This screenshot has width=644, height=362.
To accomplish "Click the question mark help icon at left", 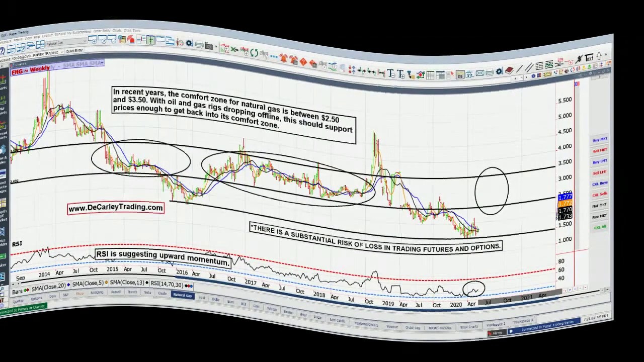I will tap(3, 50).
